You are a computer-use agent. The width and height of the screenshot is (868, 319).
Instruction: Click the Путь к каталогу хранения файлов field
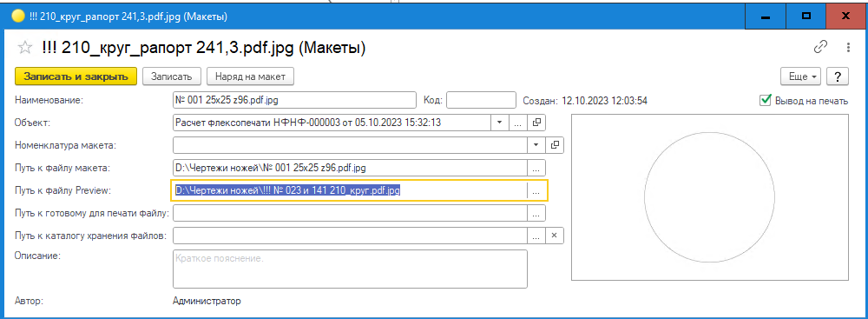point(351,236)
